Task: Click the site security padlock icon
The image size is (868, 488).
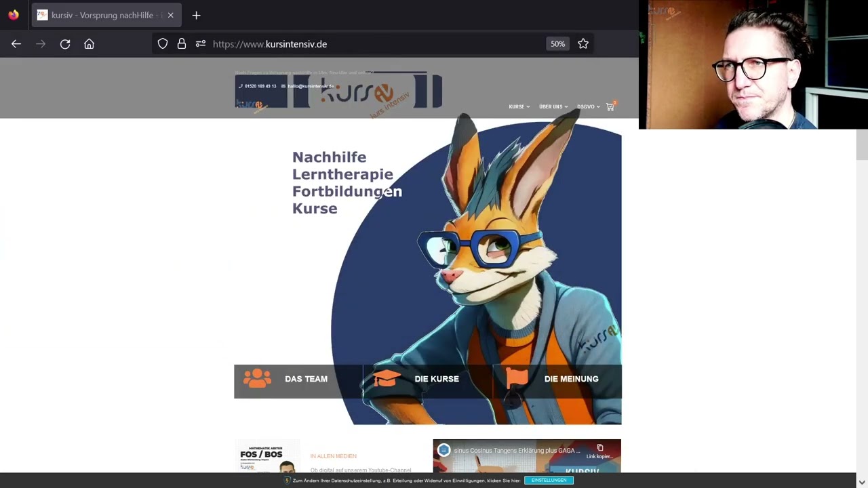Action: (x=182, y=44)
